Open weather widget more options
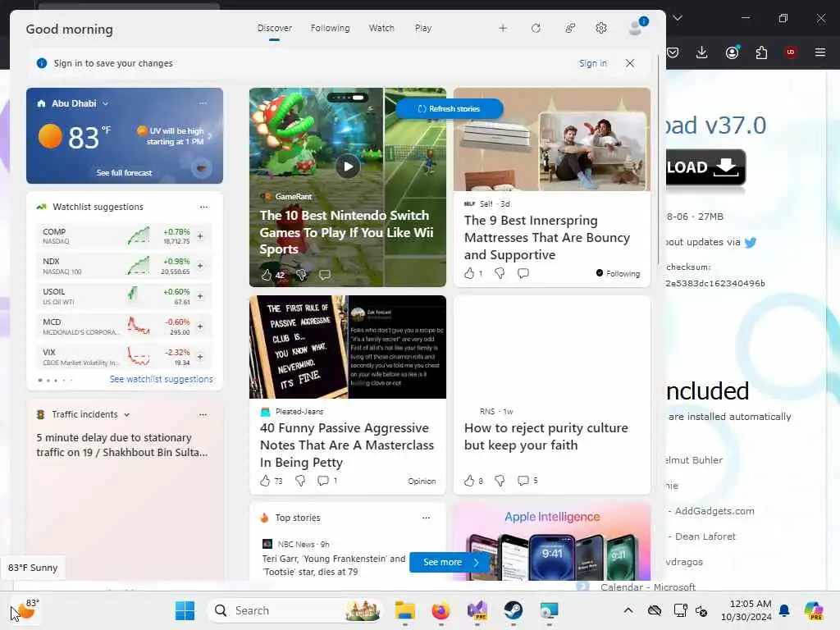The height and width of the screenshot is (630, 840). pos(203,103)
